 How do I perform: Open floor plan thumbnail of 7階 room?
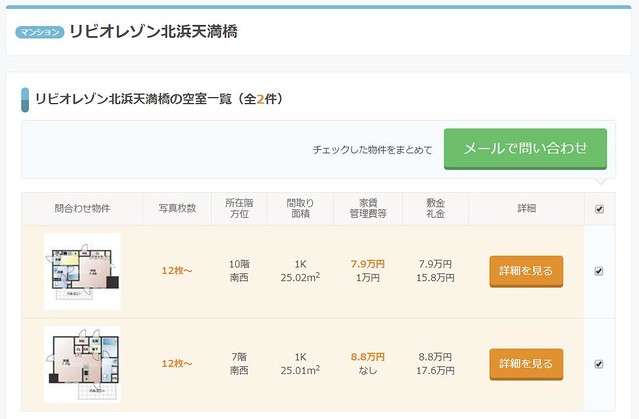click(x=82, y=364)
